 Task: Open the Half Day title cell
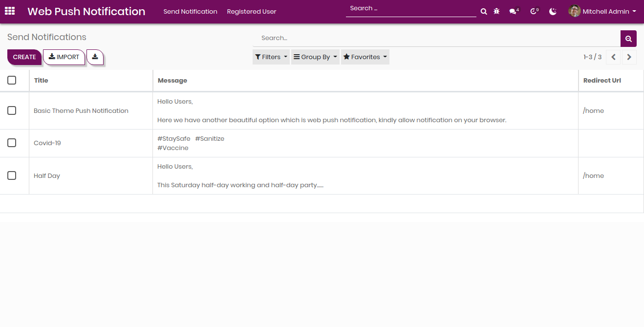[x=91, y=176]
